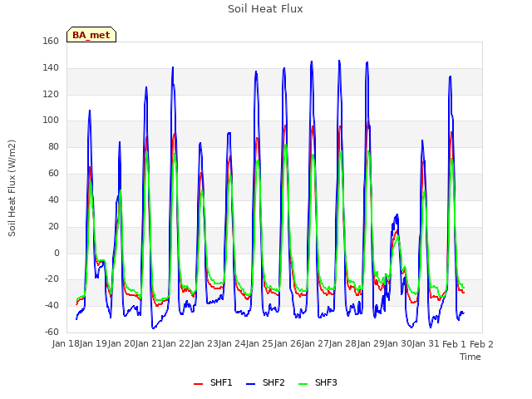
Task: Select the BA_met annotation label
Action: (x=91, y=35)
